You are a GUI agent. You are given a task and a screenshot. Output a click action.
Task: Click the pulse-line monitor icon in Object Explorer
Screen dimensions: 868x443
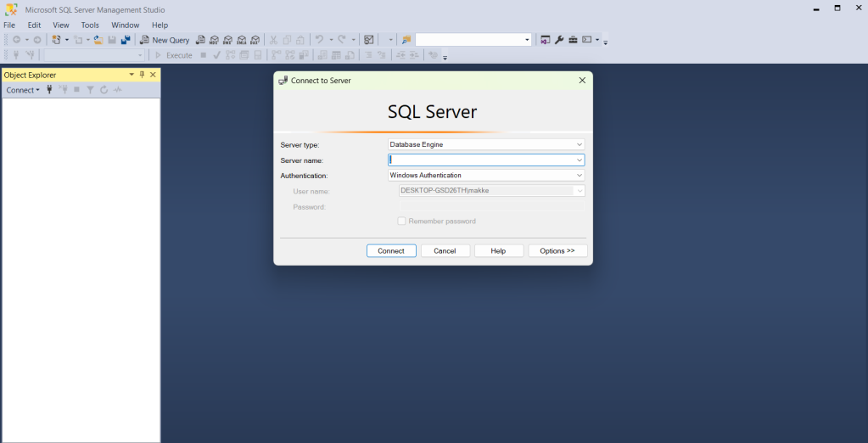[x=117, y=90]
